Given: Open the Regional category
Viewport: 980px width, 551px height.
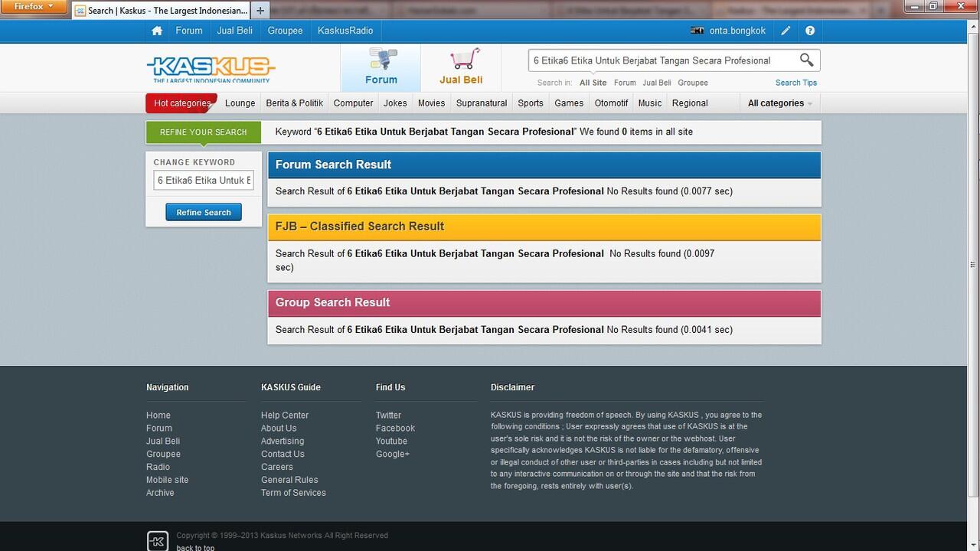Looking at the screenshot, I should (690, 103).
